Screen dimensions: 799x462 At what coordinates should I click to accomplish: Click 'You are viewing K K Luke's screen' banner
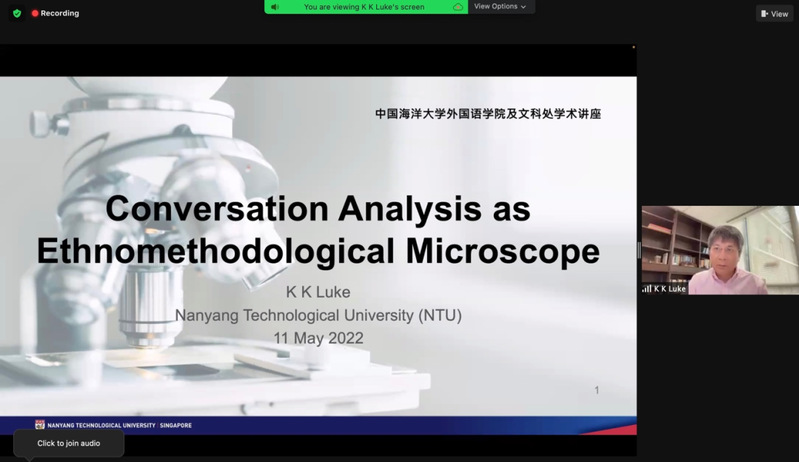364,7
